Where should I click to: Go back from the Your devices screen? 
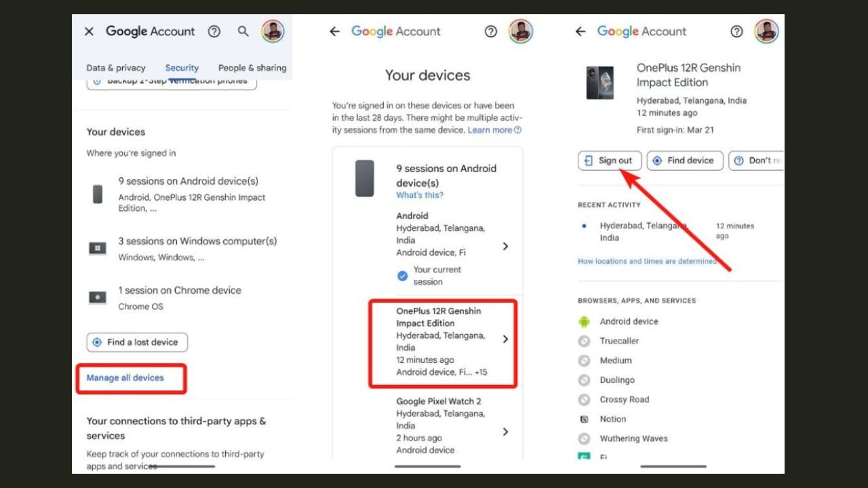[334, 31]
